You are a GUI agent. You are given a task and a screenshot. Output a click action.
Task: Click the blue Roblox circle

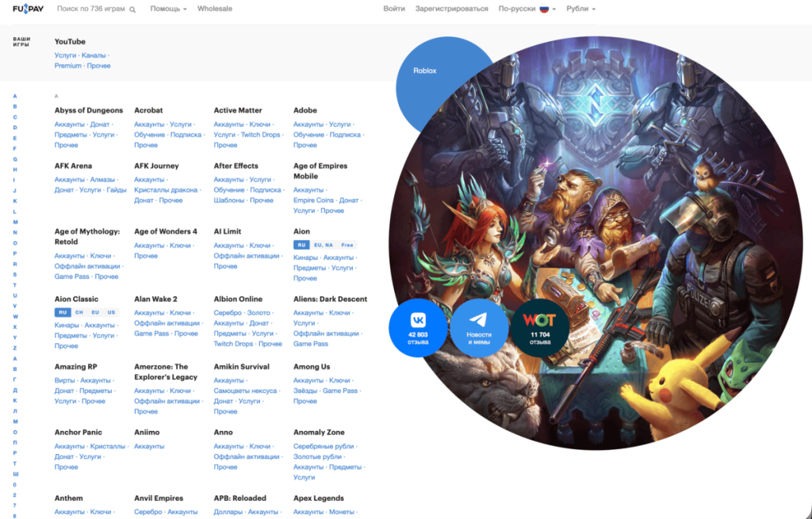(425, 71)
